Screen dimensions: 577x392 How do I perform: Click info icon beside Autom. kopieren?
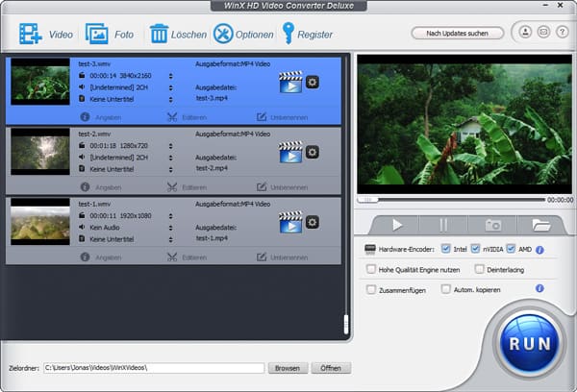tap(539, 288)
